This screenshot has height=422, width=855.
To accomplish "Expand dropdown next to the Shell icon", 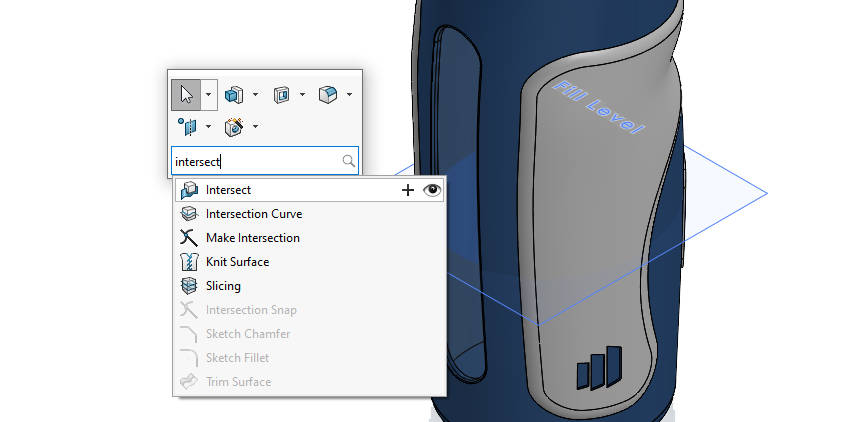I will [302, 95].
